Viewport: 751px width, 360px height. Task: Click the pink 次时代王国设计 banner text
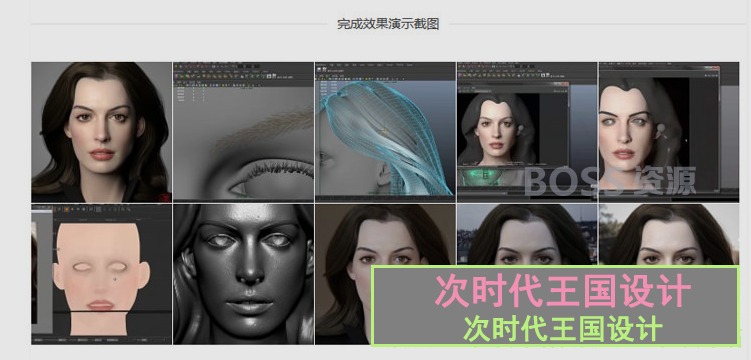(563, 291)
